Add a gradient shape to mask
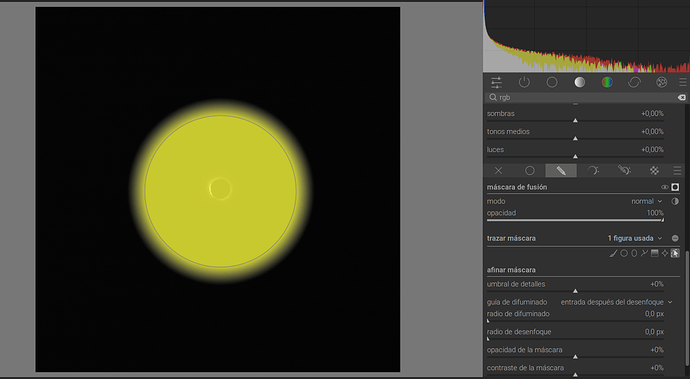Viewport: 690px width, 379px height. 654,253
